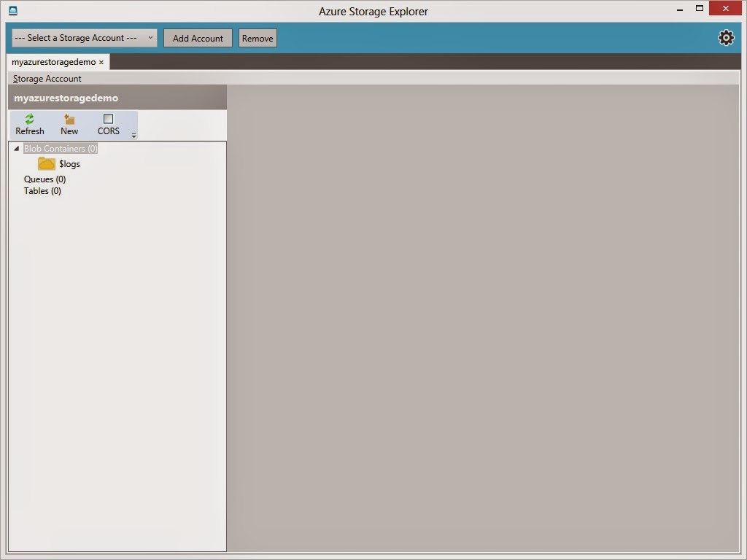
Task: Select Queues (0) tree item
Action: coord(44,179)
